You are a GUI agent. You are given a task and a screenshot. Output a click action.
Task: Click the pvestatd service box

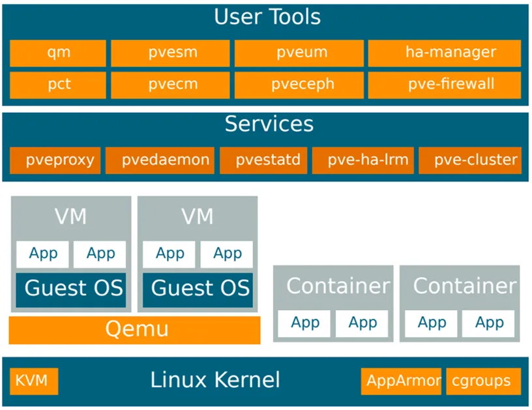(263, 160)
